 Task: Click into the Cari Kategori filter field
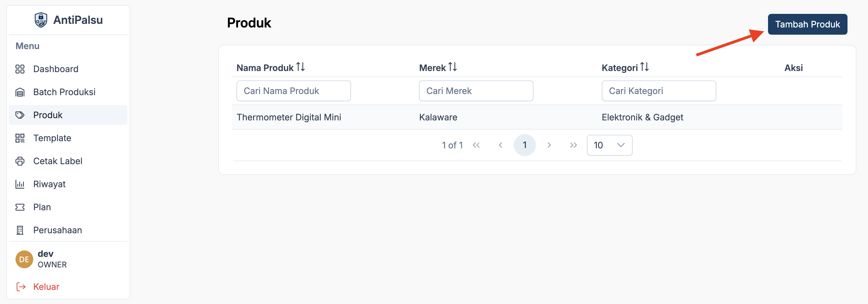[x=658, y=91]
